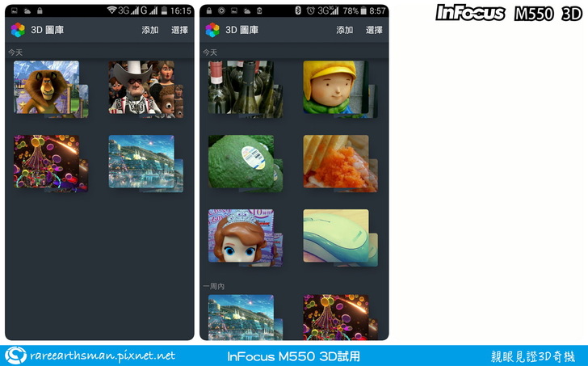Tap the 78% battery percentage in right status bar
This screenshot has width=588, height=366.
tap(351, 11)
